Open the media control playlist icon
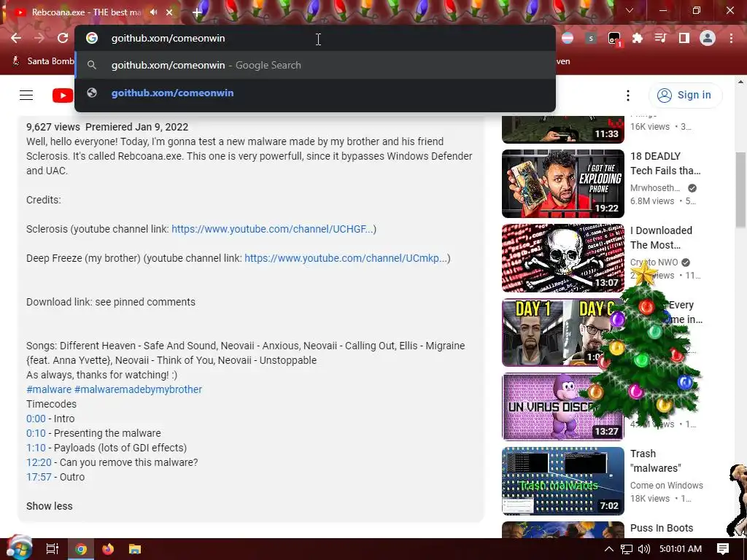The width and height of the screenshot is (747, 560). coord(661,38)
